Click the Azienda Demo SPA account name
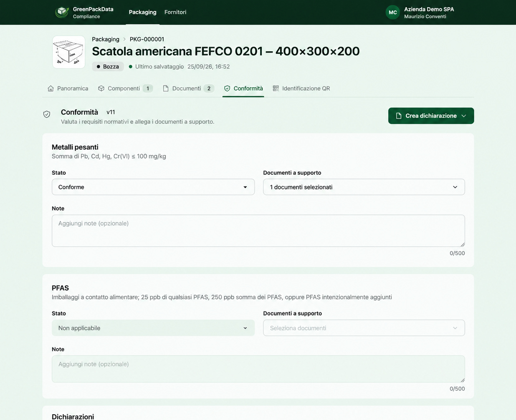The height and width of the screenshot is (420, 516). [x=429, y=9]
